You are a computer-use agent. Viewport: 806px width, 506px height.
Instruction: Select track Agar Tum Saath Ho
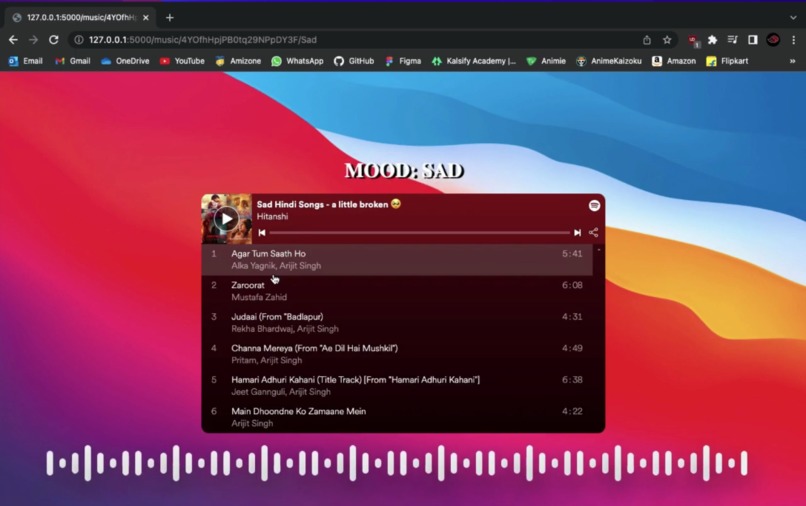(x=397, y=260)
